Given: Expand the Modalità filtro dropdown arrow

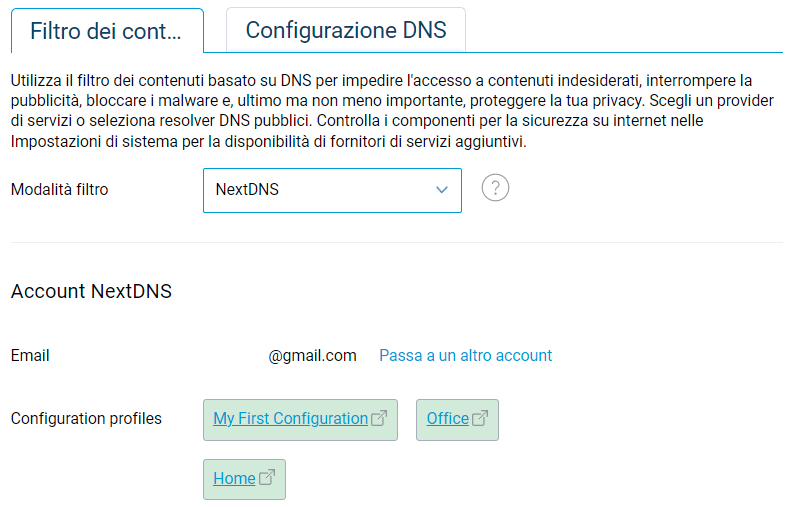Looking at the screenshot, I should pyautogui.click(x=442, y=190).
